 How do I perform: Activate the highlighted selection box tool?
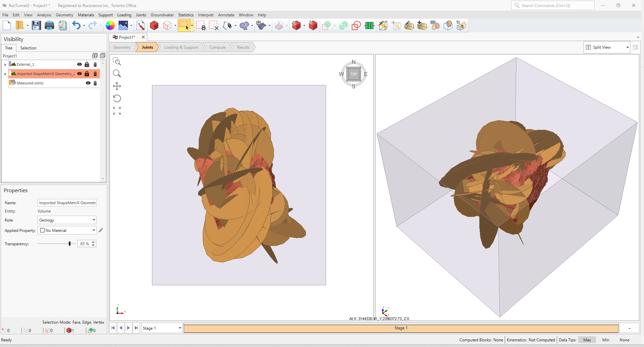pyautogui.click(x=184, y=25)
